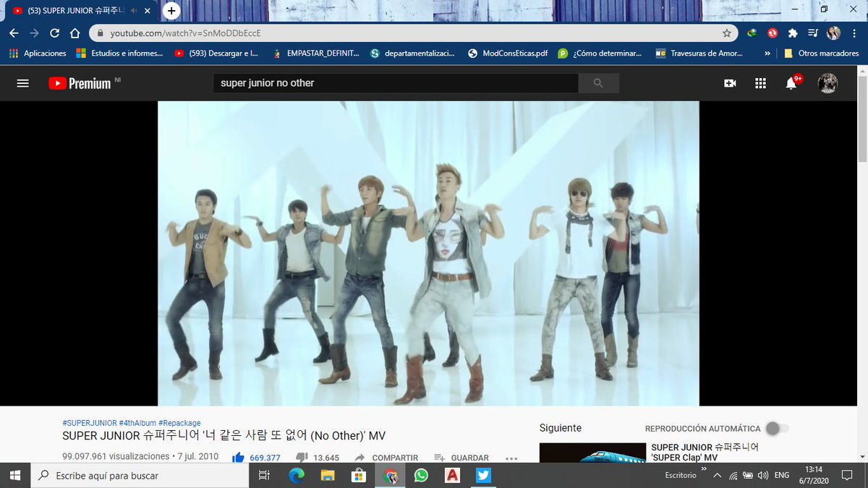Open #4thAlbum hashtag link
The height and width of the screenshot is (488, 868).
click(137, 423)
